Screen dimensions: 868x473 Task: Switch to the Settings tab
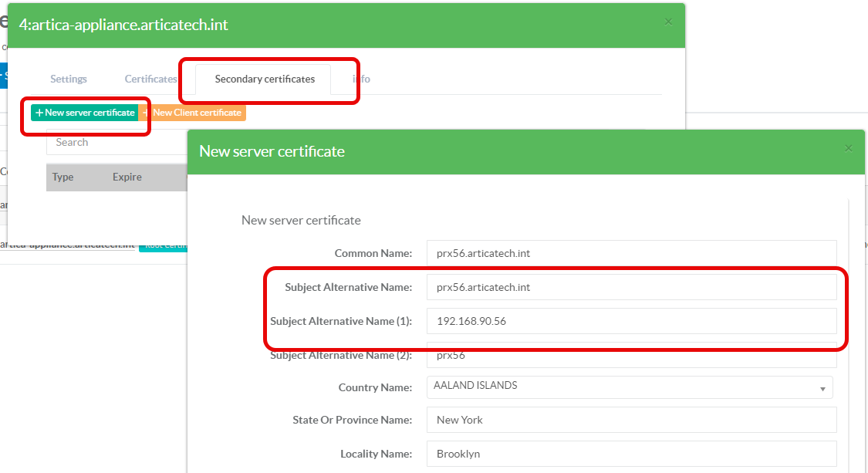click(x=69, y=79)
